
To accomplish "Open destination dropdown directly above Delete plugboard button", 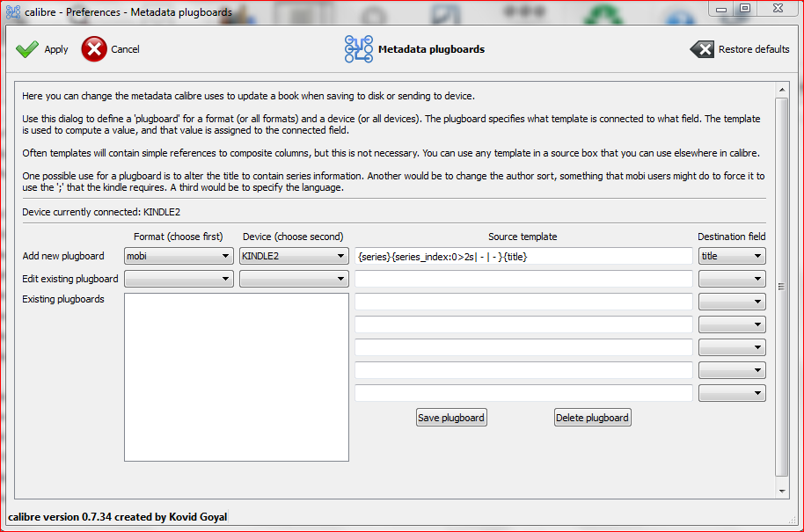I will pos(732,393).
